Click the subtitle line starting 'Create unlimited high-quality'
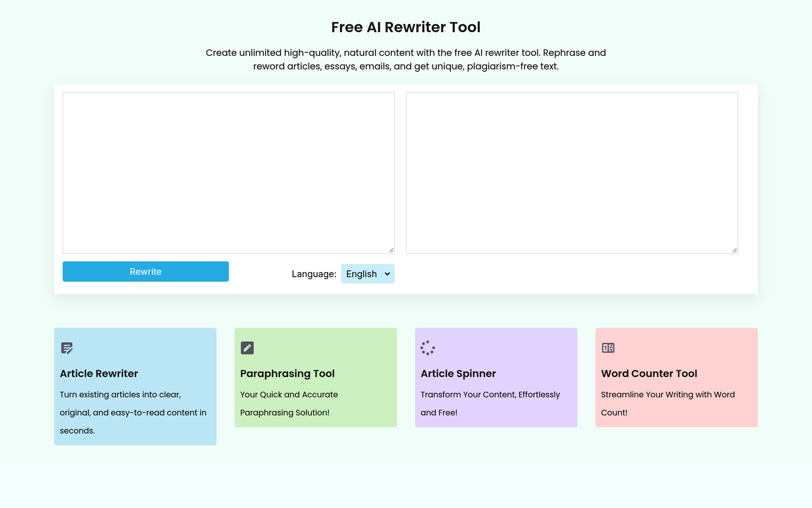The height and width of the screenshot is (508, 812). pyautogui.click(x=406, y=52)
